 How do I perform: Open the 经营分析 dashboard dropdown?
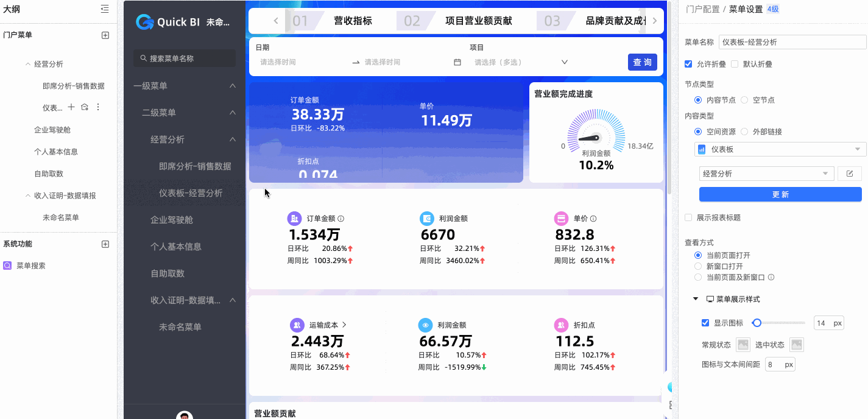coord(766,174)
